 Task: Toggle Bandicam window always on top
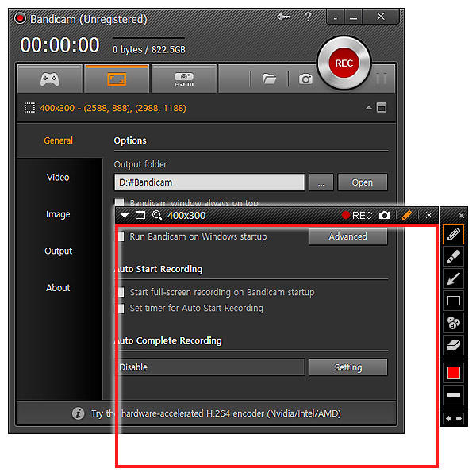[120, 202]
